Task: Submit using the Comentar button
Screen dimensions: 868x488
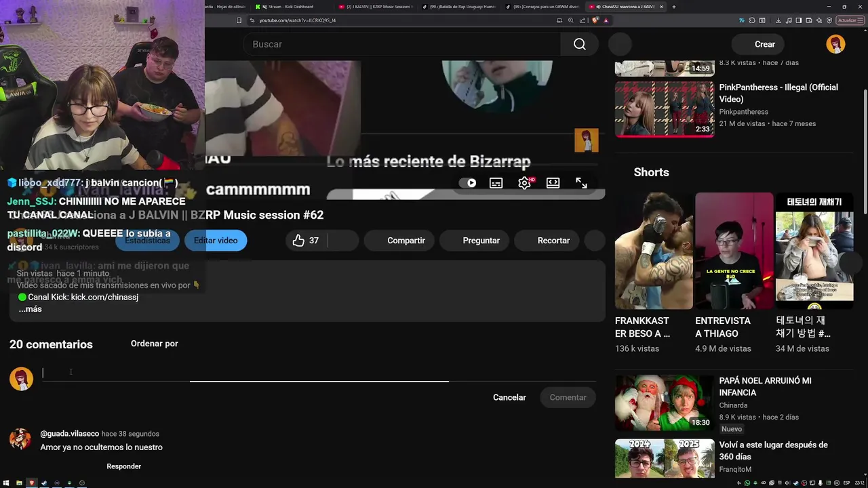Action: (x=568, y=398)
